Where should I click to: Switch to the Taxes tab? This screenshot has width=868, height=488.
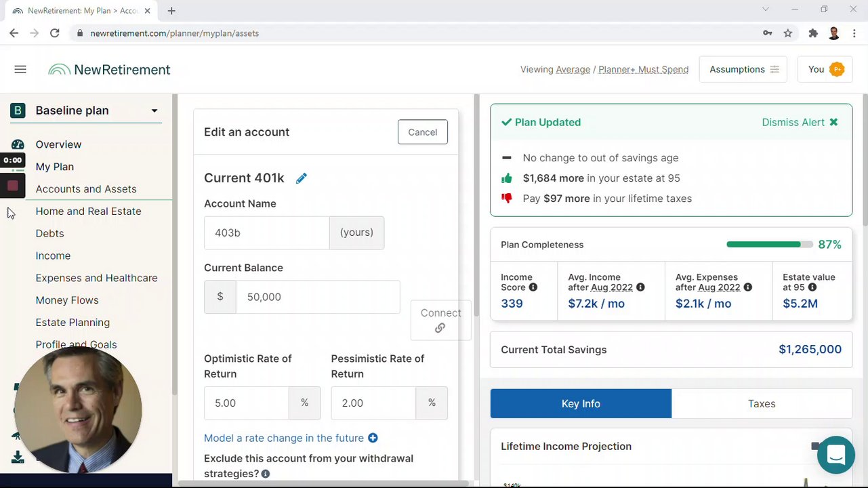pos(762,403)
